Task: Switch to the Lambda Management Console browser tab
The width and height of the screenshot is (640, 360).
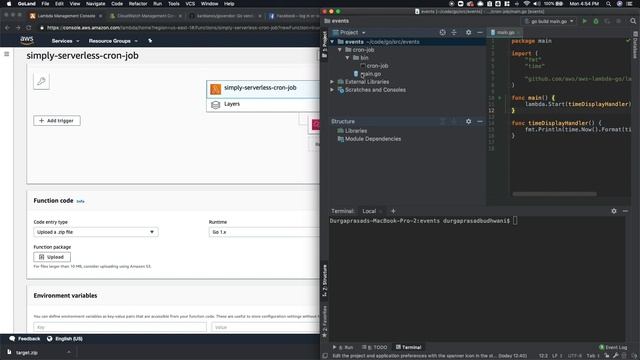Action: [65, 16]
